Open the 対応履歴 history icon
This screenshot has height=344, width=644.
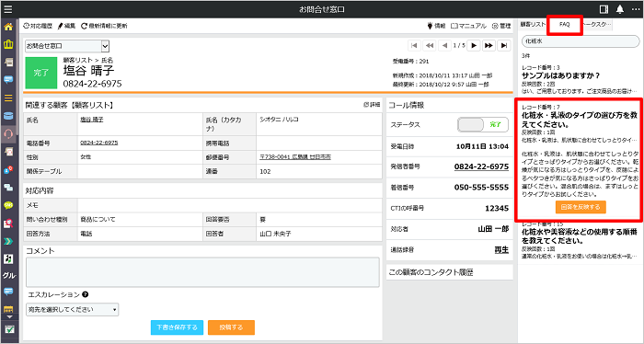[27, 26]
